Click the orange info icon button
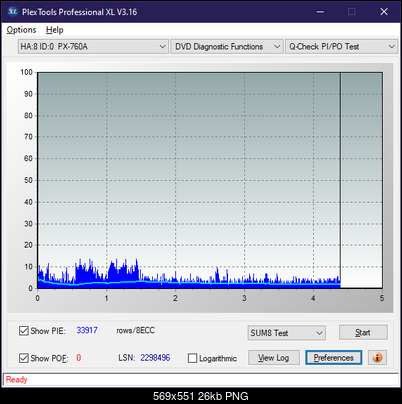 [x=377, y=358]
